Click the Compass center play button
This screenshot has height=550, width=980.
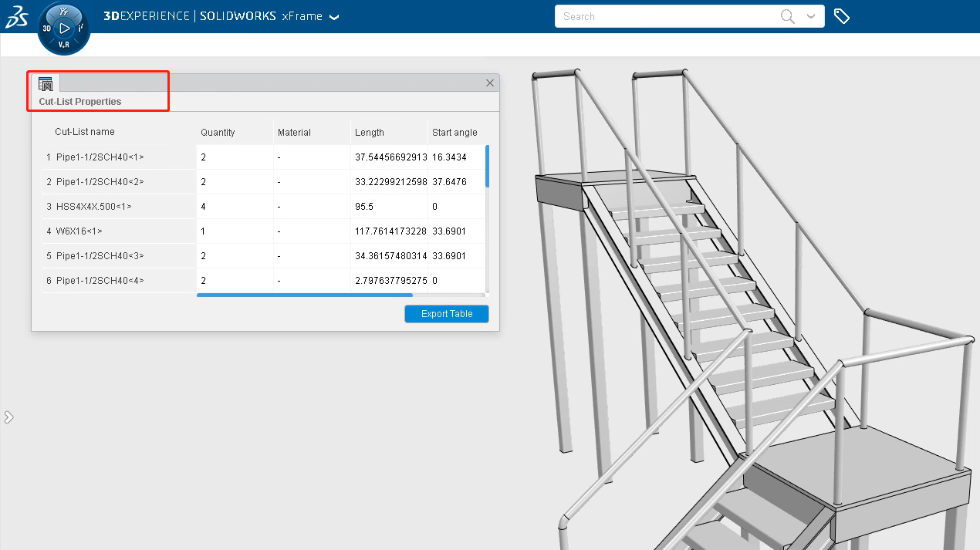click(64, 28)
